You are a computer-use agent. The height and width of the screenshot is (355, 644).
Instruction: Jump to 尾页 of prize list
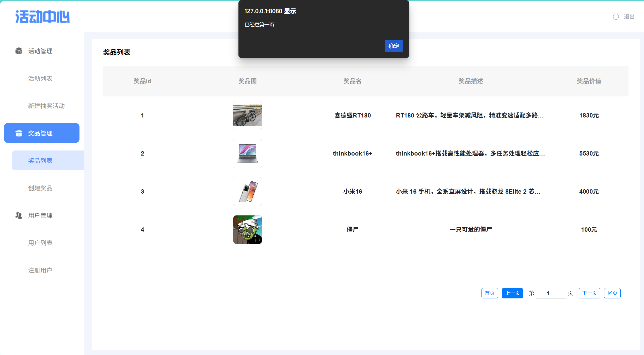(612, 293)
